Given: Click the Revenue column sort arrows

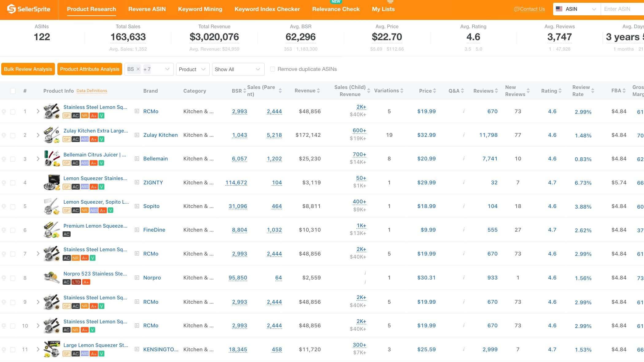Looking at the screenshot, I should pos(318,91).
